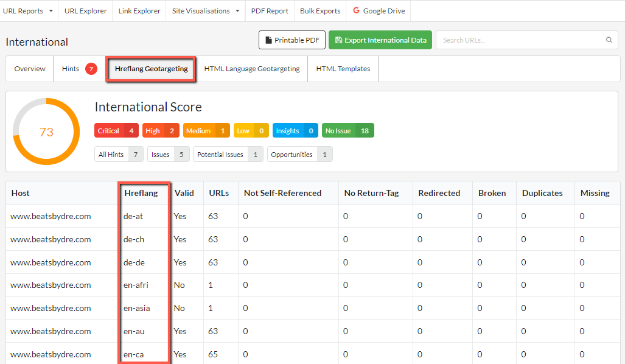Viewport: 625px width, 364px height.
Task: Filter by Low severity hints
Action: click(x=251, y=131)
